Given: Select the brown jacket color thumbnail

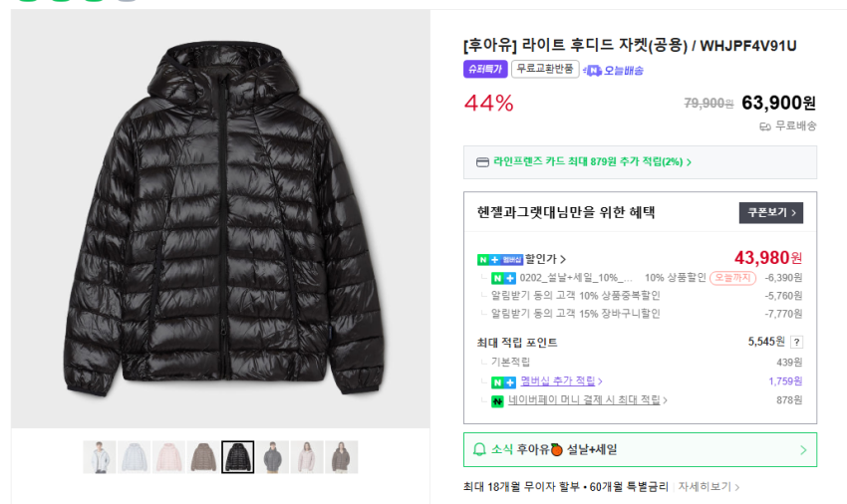Looking at the screenshot, I should (x=202, y=457).
